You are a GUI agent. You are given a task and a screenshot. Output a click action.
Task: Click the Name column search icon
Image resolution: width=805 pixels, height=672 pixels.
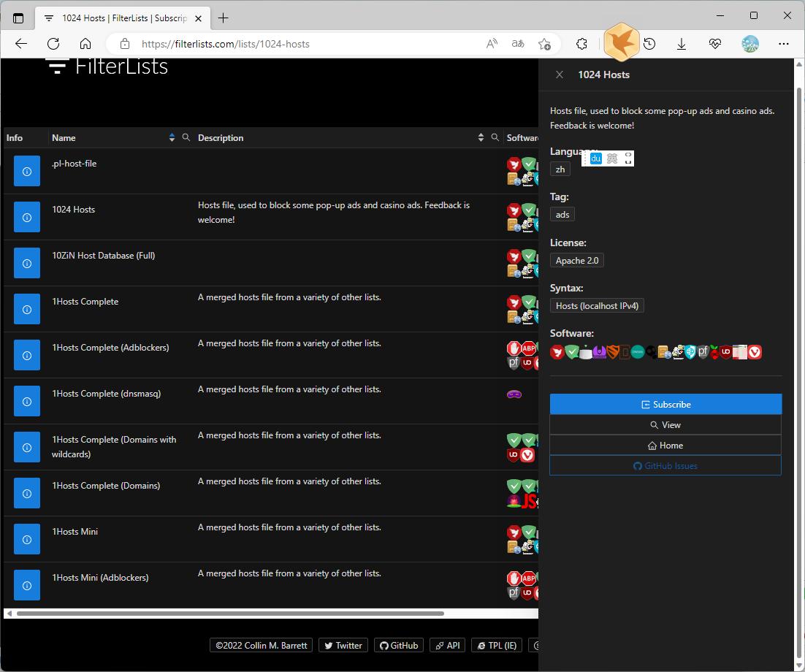(186, 137)
